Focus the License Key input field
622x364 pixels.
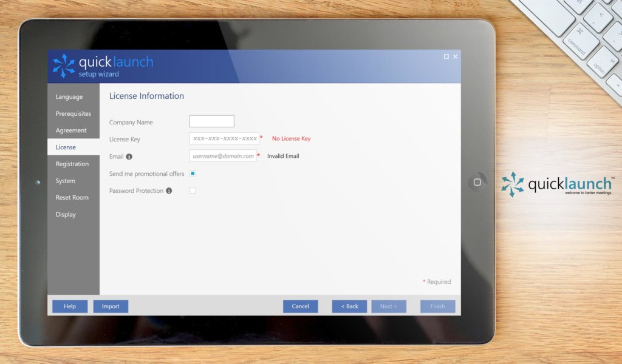(x=224, y=139)
